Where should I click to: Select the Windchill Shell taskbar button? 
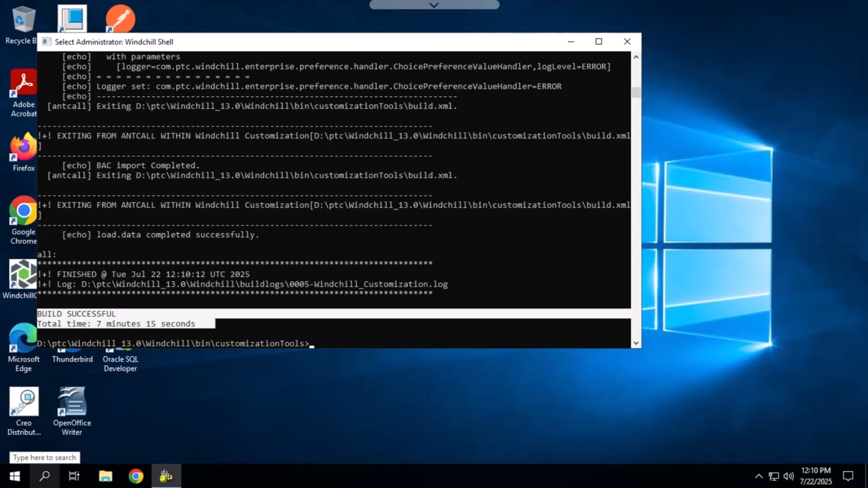point(166,476)
